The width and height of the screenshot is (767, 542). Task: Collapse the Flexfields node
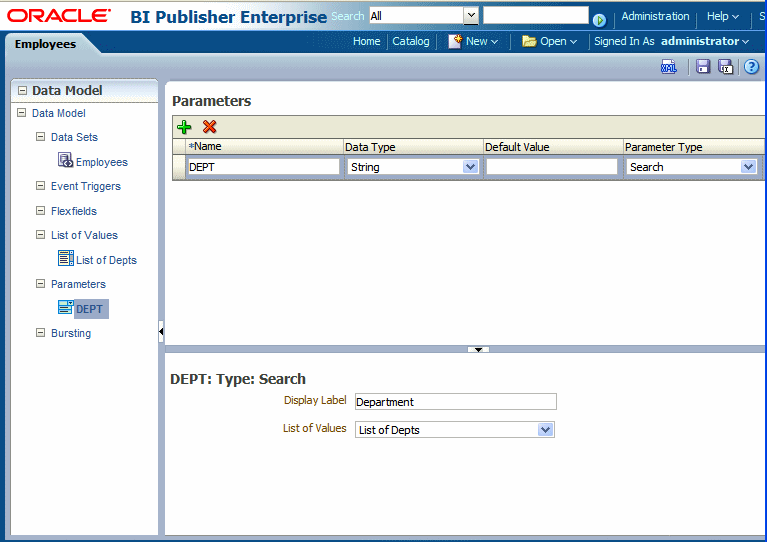coord(41,210)
